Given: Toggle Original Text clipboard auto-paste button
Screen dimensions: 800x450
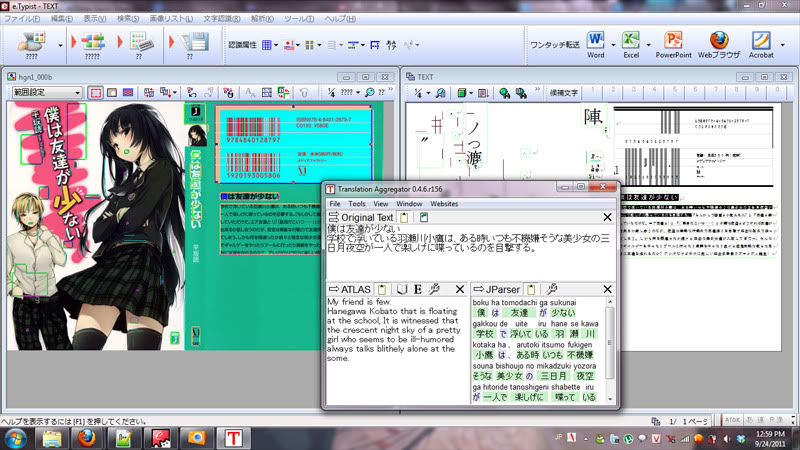Looking at the screenshot, I should click(404, 217).
